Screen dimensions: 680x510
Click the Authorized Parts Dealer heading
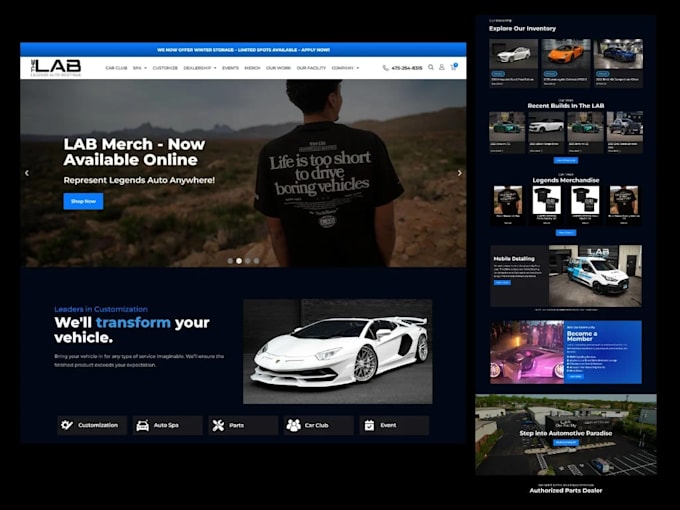566,490
